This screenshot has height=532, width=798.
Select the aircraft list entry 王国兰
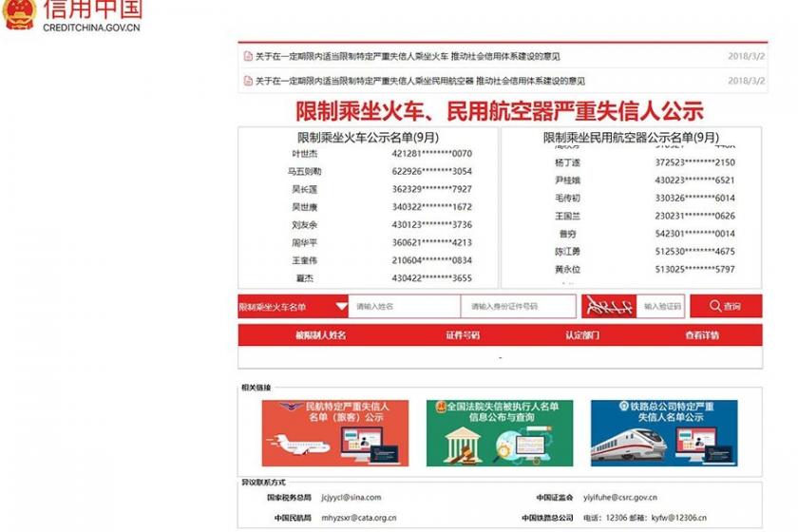567,217
